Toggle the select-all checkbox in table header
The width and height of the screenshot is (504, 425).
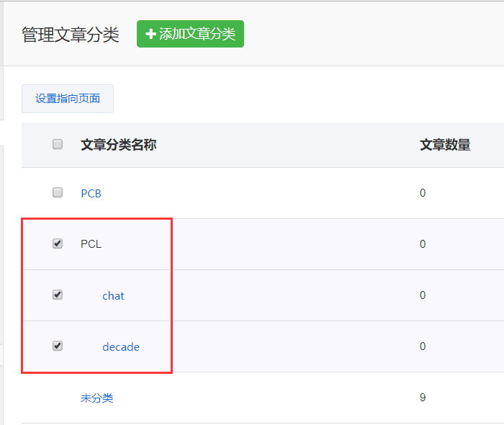tap(58, 145)
